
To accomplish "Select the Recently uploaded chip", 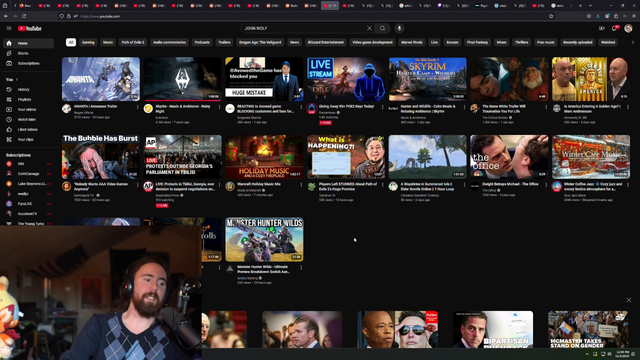I will 578,42.
